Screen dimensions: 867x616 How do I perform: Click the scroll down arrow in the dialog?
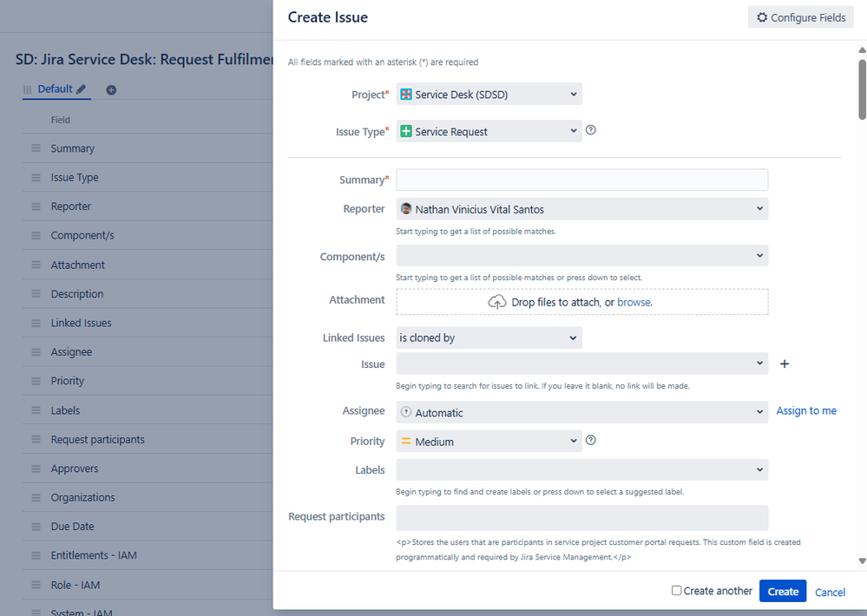click(862, 560)
